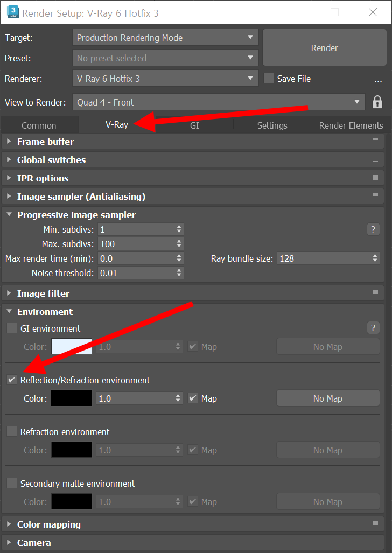392x553 pixels.
Task: Enable the Refraction environment checkbox
Action: pos(12,431)
